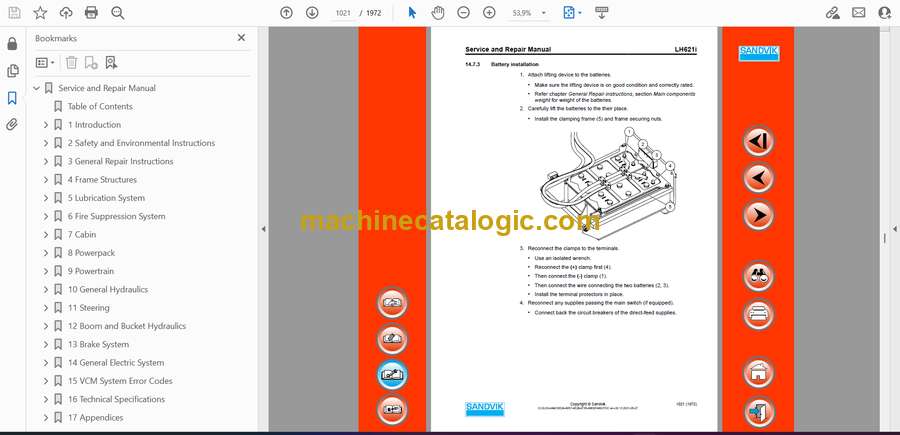Expand the right tools pane arrow
The image size is (900, 435).
click(894, 229)
